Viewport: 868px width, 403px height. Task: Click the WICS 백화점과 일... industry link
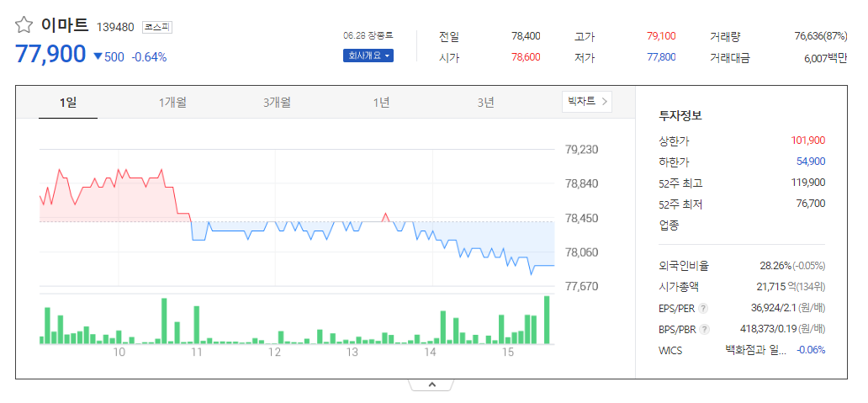click(x=755, y=350)
